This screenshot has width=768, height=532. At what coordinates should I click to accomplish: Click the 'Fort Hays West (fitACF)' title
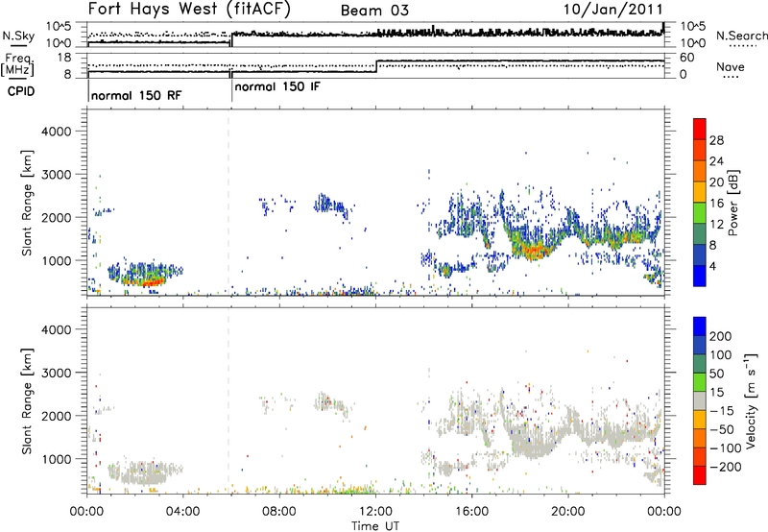pyautogui.click(x=189, y=10)
